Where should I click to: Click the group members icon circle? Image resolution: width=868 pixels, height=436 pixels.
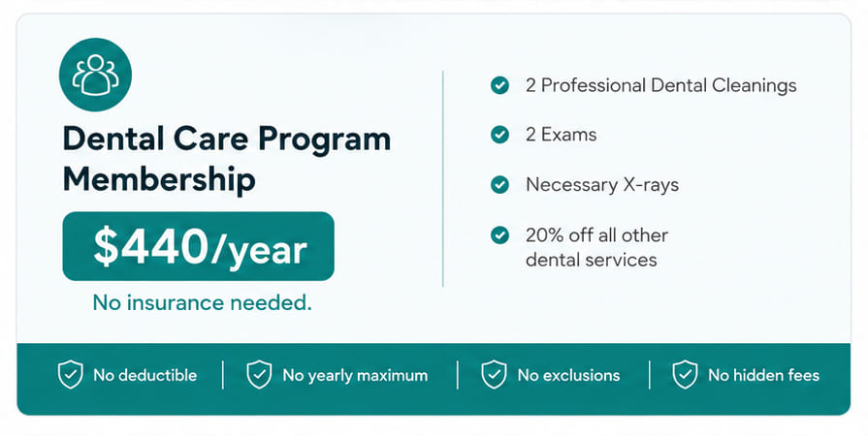pos(95,75)
